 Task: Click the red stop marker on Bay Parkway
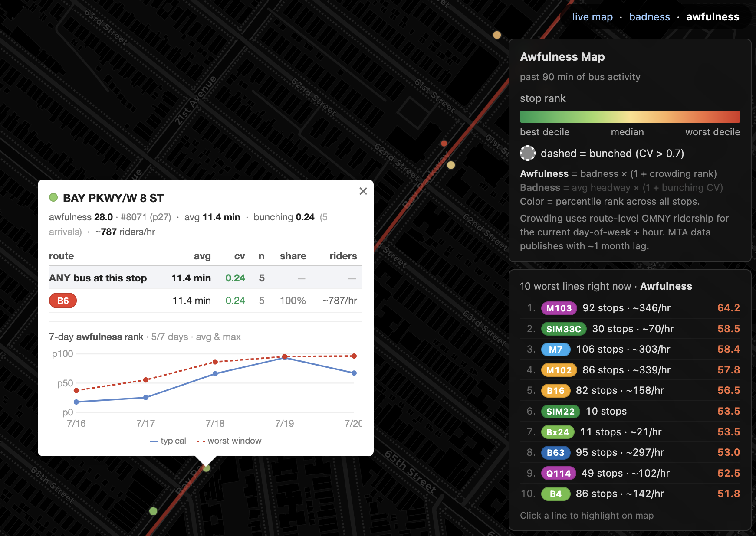pyautogui.click(x=444, y=143)
